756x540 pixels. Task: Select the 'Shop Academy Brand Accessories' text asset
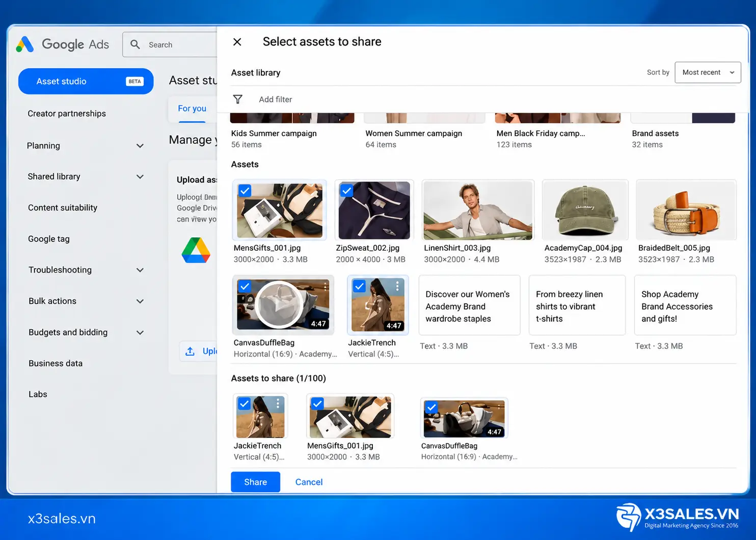685,305
